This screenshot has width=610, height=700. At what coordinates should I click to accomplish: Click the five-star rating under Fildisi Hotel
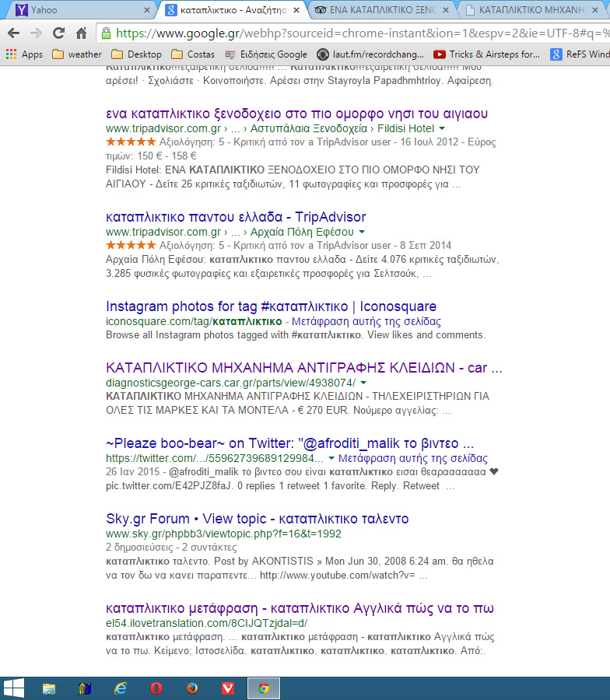(131, 142)
